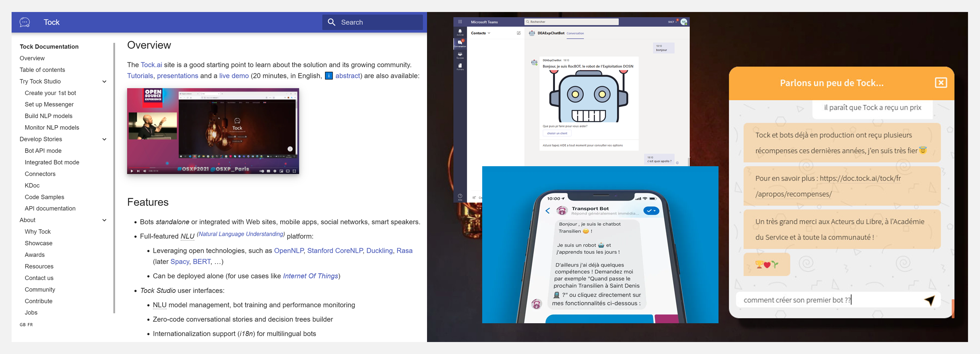
Task: Open the Internet Of Things link
Action: [x=311, y=276]
